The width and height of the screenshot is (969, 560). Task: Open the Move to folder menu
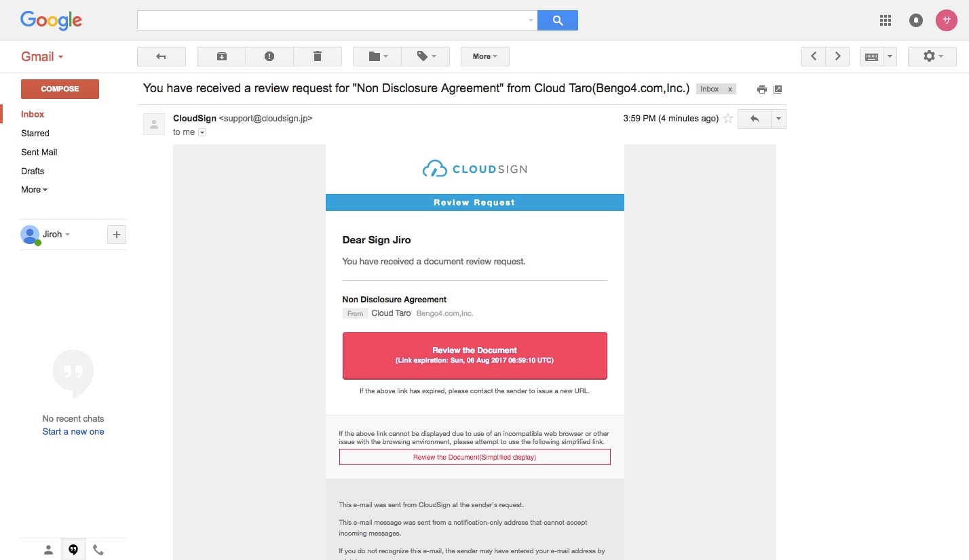tap(377, 56)
